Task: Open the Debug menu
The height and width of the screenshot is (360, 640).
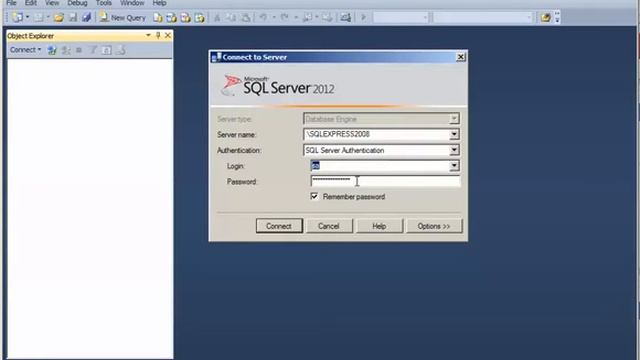Action: tap(77, 3)
